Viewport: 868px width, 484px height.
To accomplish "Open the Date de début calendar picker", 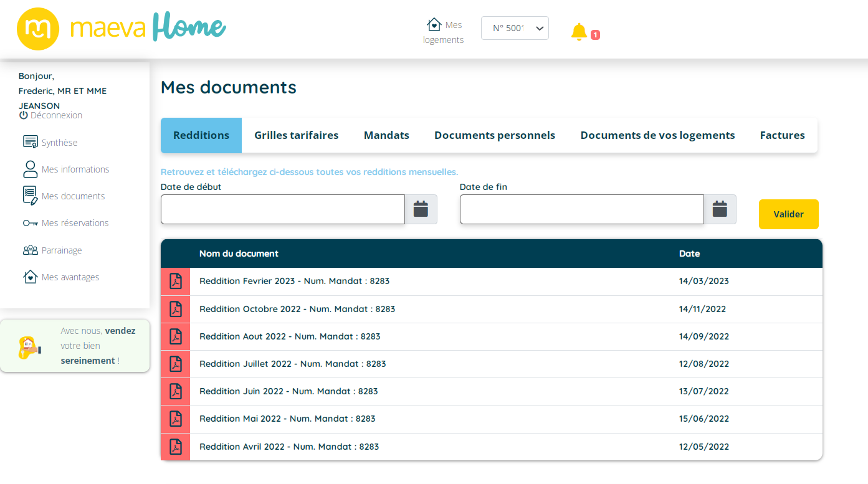I will point(421,209).
